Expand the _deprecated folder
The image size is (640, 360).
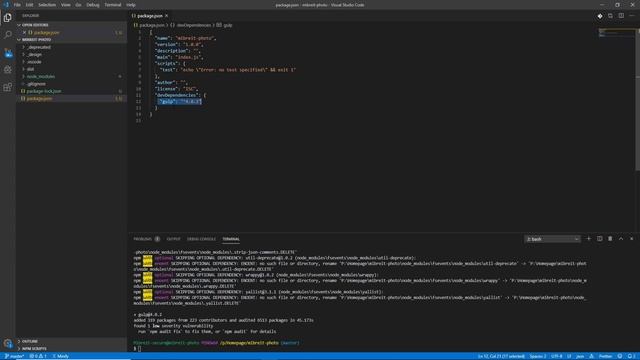[71, 47]
